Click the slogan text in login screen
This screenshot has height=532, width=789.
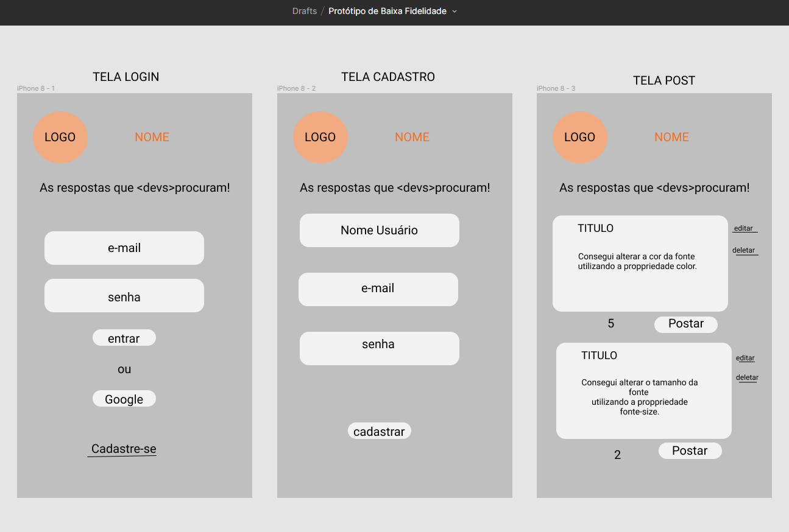pos(135,188)
